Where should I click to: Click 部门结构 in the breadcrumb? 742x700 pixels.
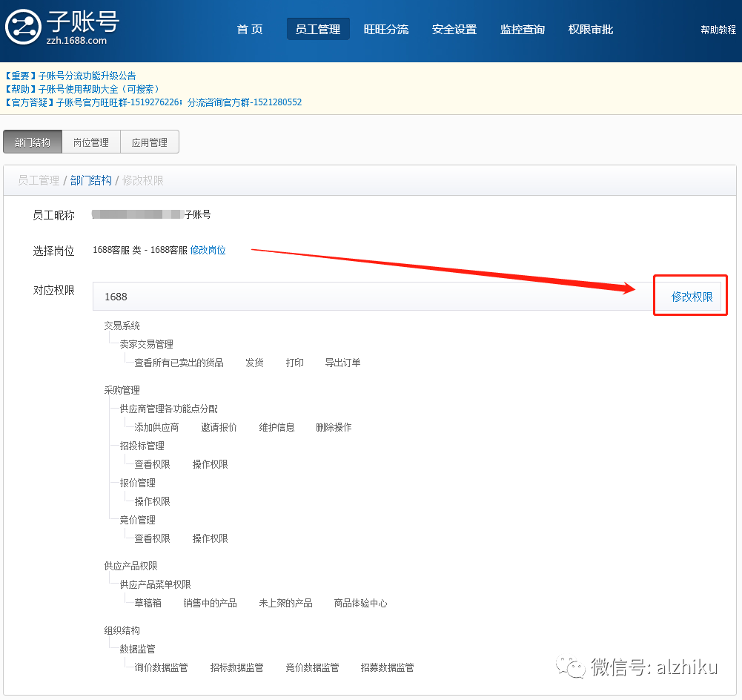91,180
